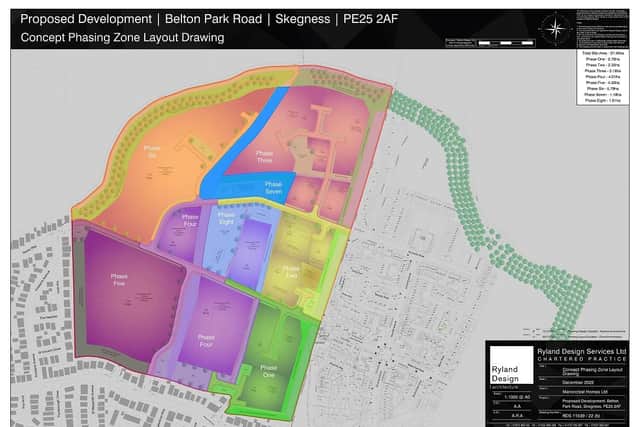640x427 pixels.
Task: Click the Ryland Design logo box
Action: click(x=511, y=365)
